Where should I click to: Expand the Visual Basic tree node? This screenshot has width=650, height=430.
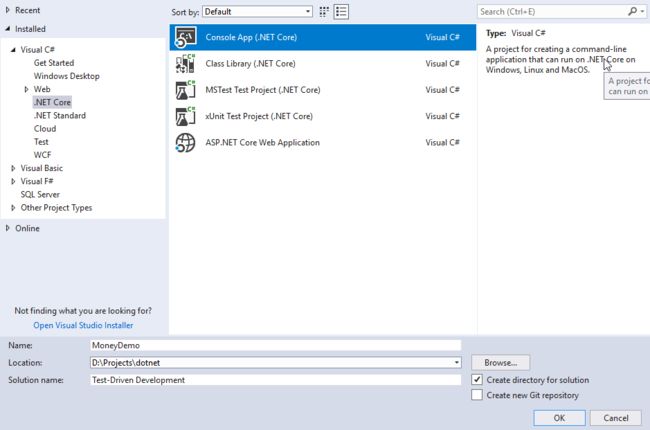coord(13,168)
